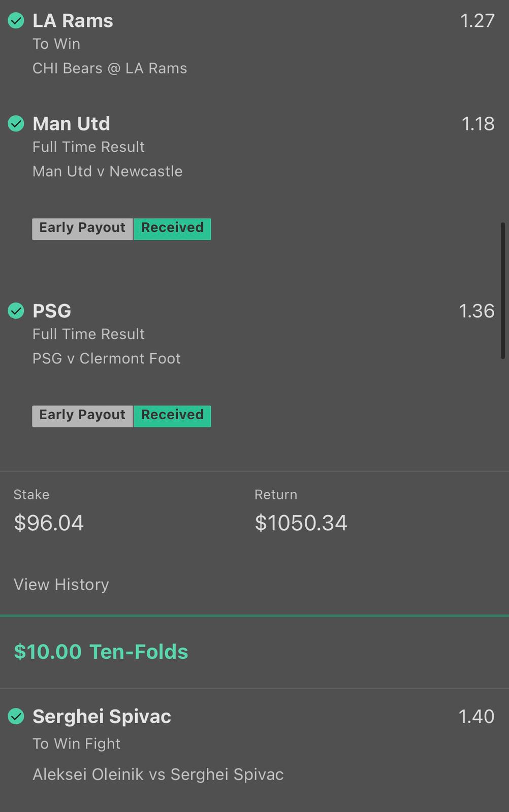Click the $1050.34 return amount
509x812 pixels.
point(301,523)
